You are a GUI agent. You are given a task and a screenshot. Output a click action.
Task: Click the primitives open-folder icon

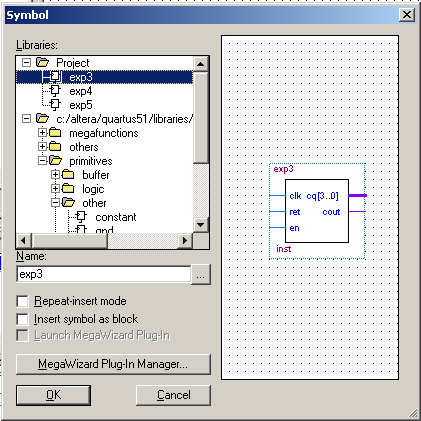pos(56,161)
